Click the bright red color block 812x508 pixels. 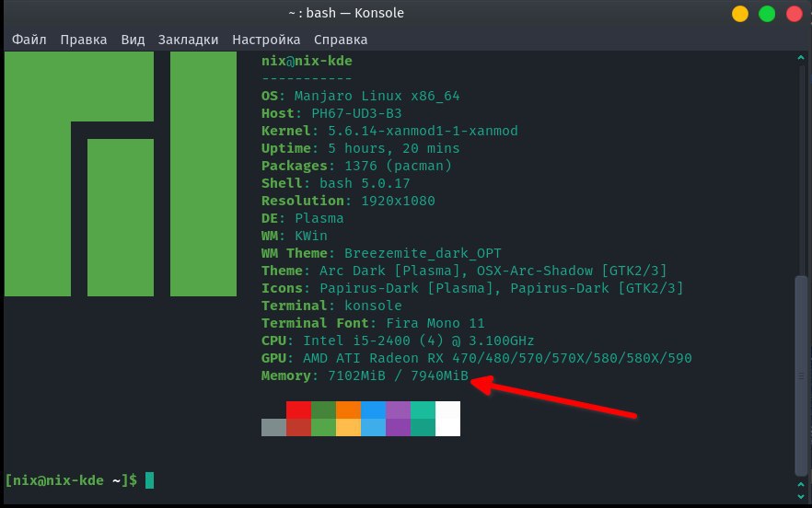299,410
